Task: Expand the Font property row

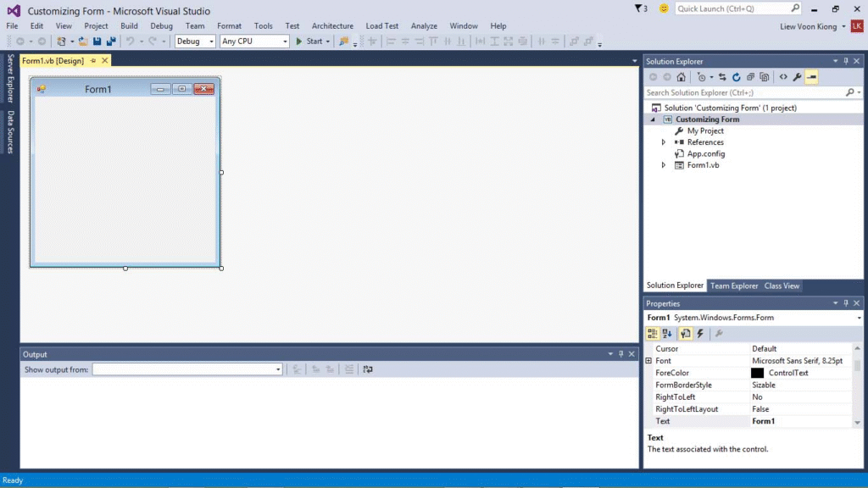Action: point(649,361)
